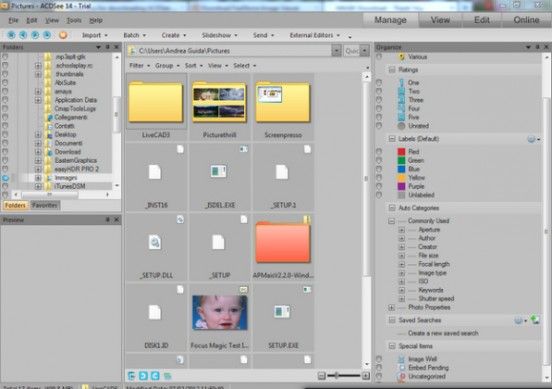
Task: Toggle the Immagini folder selection circle
Action: [x=5, y=178]
